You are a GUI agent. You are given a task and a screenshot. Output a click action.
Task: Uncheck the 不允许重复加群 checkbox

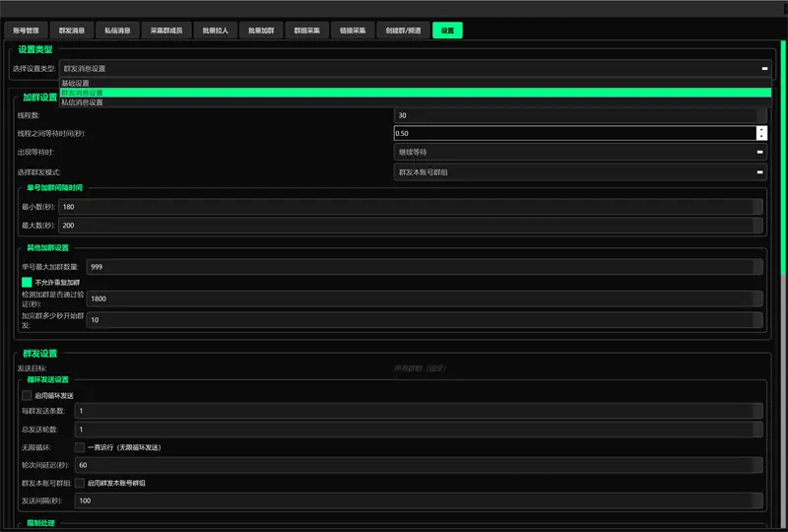[x=28, y=282]
